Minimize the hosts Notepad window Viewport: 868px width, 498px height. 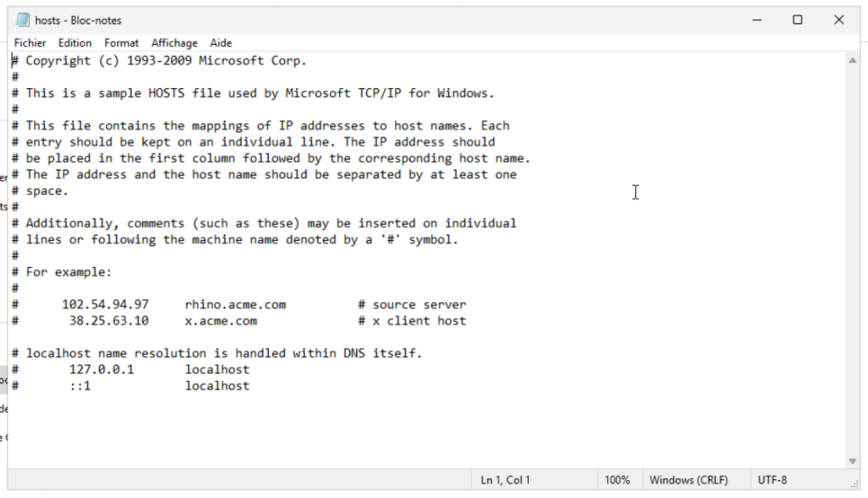point(756,20)
